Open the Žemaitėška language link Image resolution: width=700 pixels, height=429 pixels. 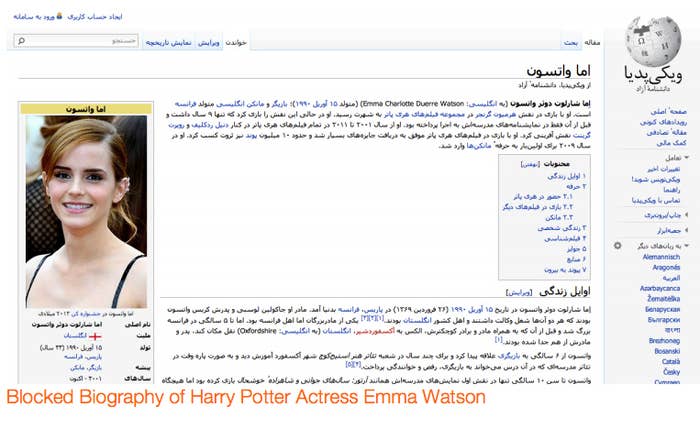(663, 299)
